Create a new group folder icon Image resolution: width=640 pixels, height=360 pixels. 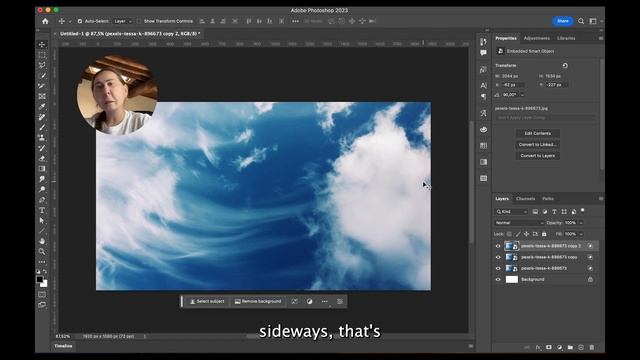(570, 347)
